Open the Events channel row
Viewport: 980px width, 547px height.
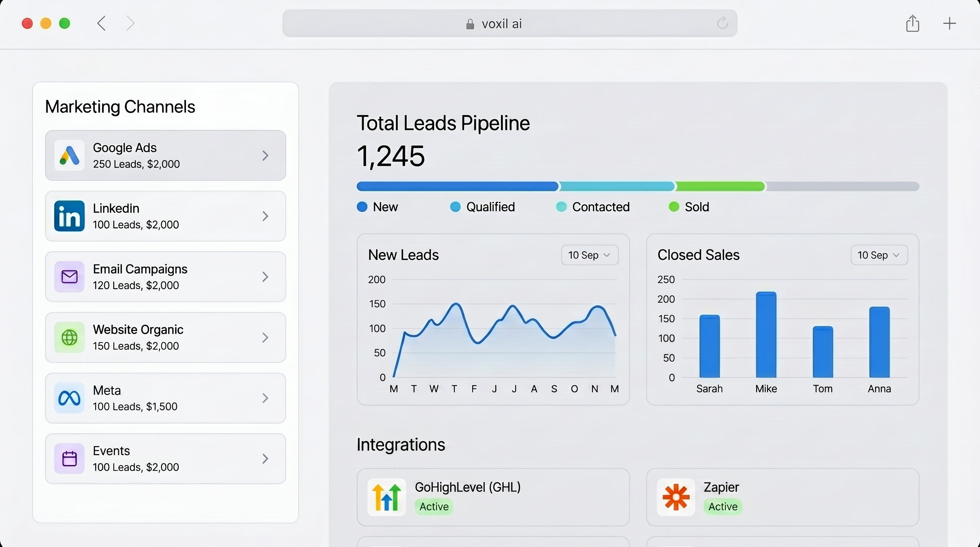(x=166, y=459)
